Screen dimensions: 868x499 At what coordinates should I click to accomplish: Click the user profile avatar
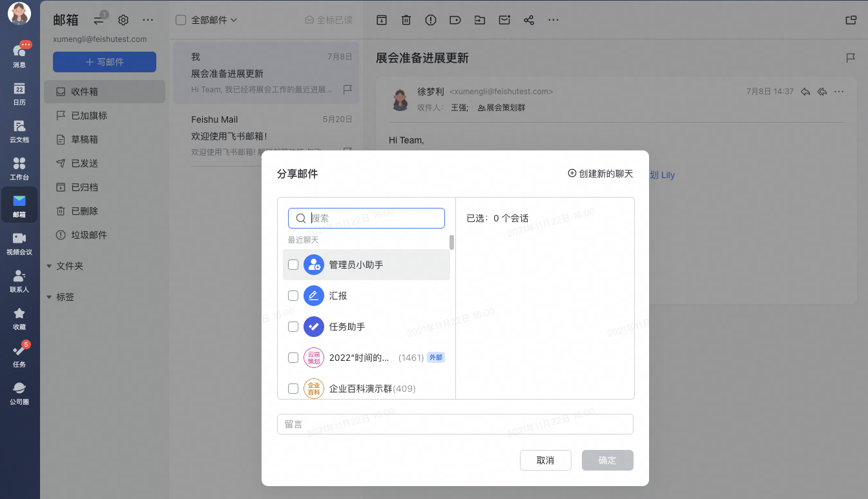[x=19, y=14]
